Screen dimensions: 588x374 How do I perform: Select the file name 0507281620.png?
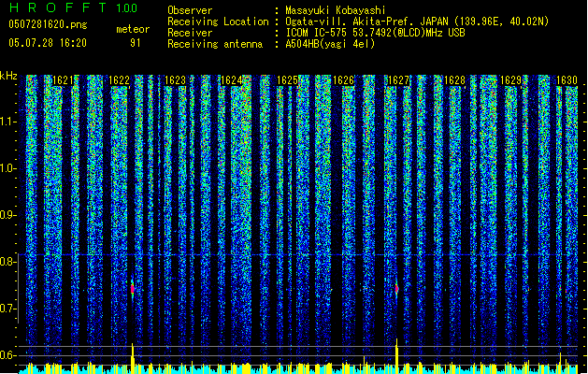[48, 24]
